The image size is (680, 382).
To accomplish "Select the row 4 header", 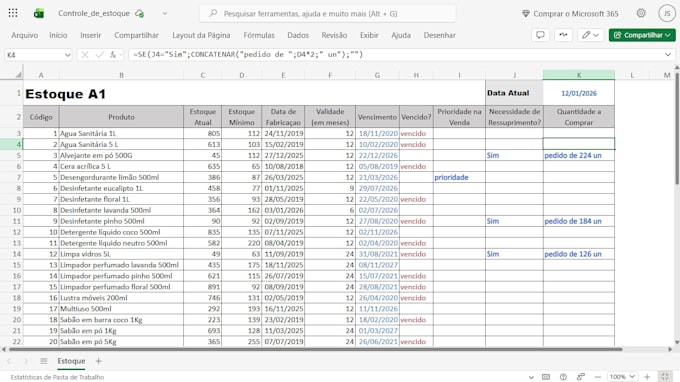I will [11, 144].
